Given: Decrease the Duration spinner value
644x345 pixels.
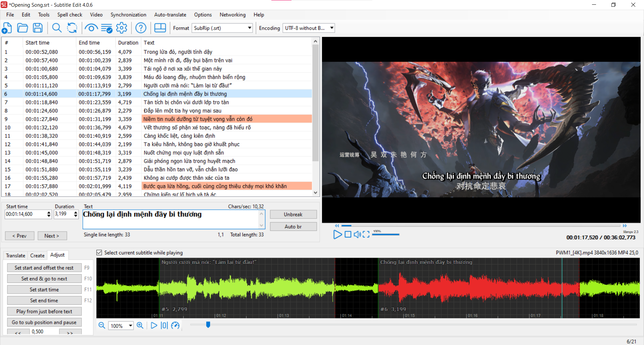Looking at the screenshot, I should click(76, 216).
